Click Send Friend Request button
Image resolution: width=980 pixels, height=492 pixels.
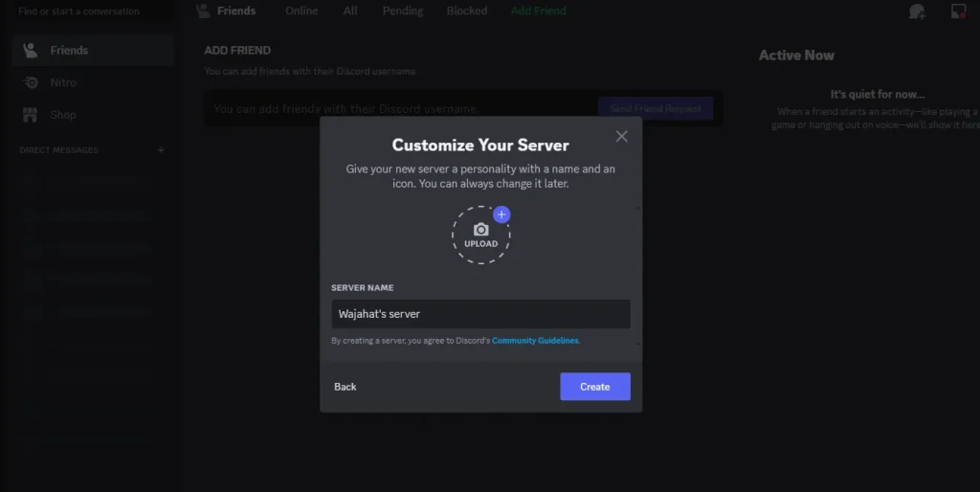point(656,109)
